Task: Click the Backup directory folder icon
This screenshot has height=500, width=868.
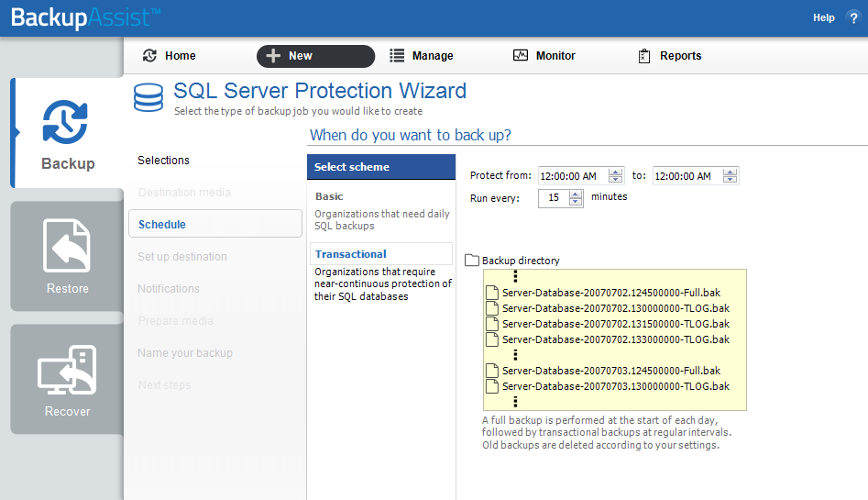Action: [x=472, y=260]
